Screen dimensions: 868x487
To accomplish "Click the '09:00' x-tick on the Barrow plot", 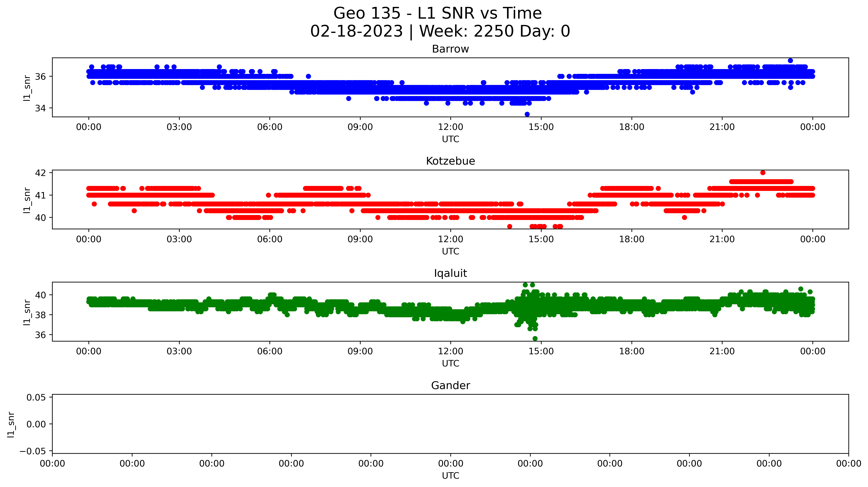I will click(x=360, y=127).
